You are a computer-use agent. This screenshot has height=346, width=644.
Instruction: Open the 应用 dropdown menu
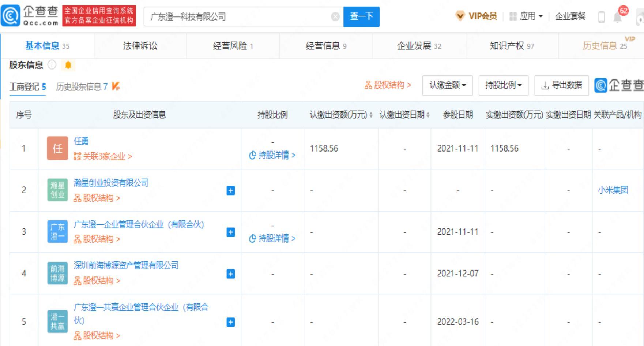tap(526, 16)
